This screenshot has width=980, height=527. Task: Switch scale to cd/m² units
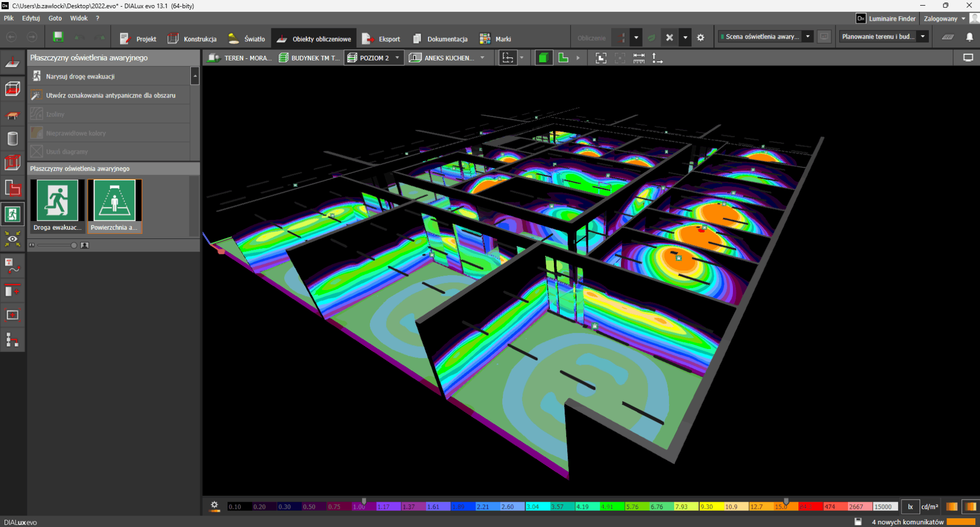click(x=929, y=507)
